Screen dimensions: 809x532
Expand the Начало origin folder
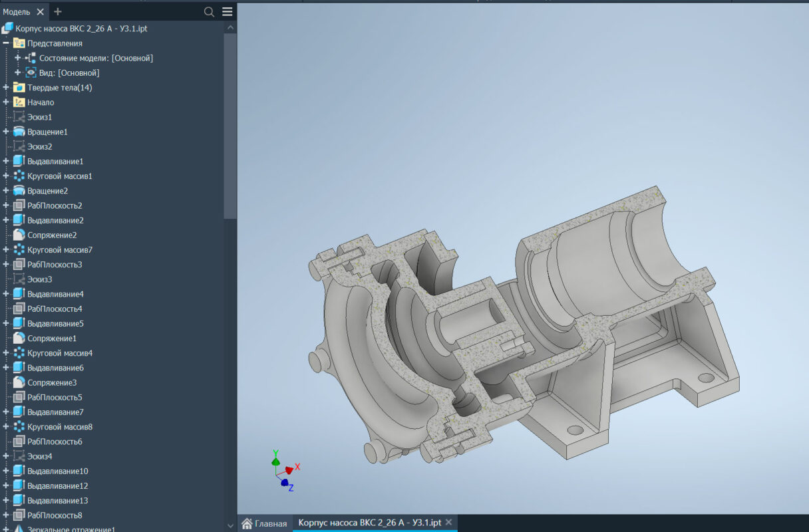coord(5,102)
